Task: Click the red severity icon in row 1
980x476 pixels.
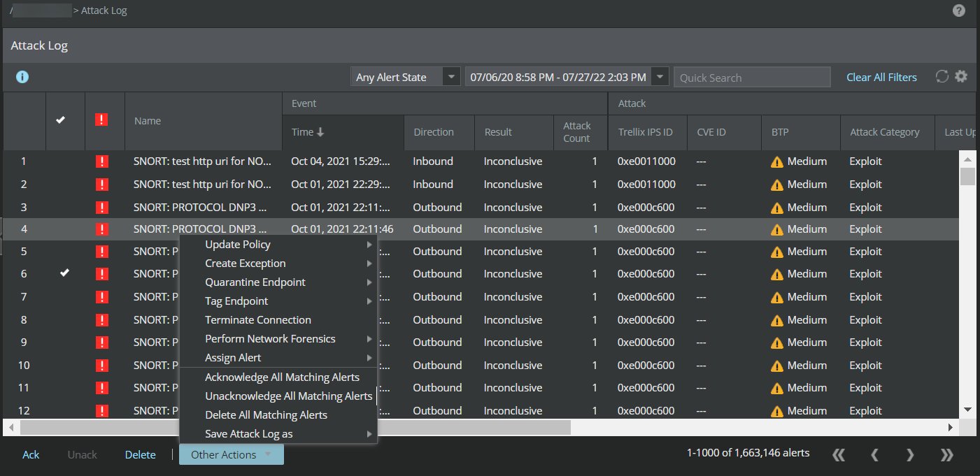Action: pyautogui.click(x=101, y=161)
